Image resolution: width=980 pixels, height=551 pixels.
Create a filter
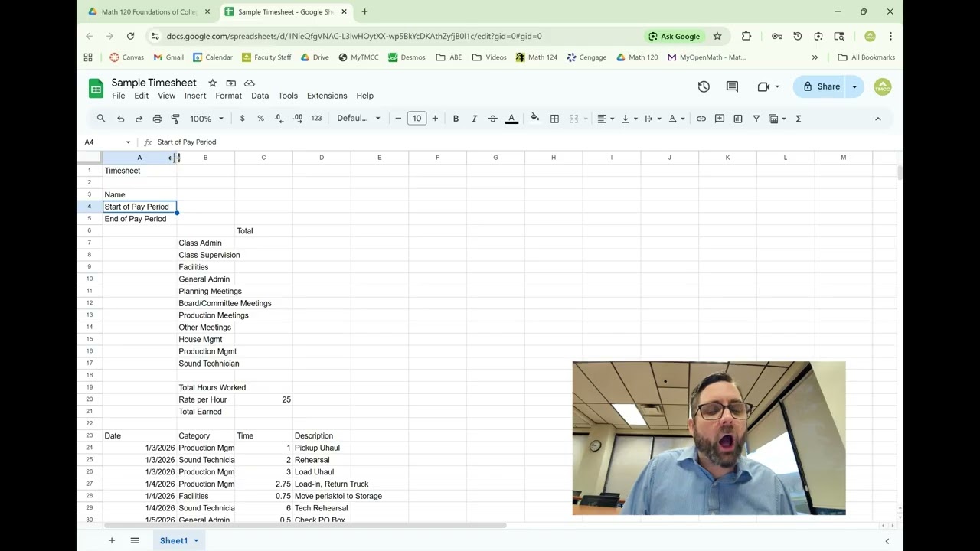click(756, 119)
